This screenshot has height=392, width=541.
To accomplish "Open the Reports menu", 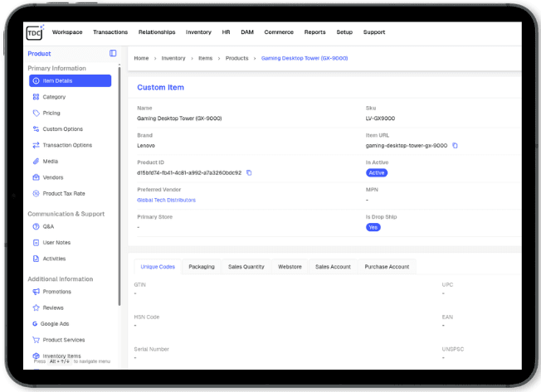I will tap(315, 32).
